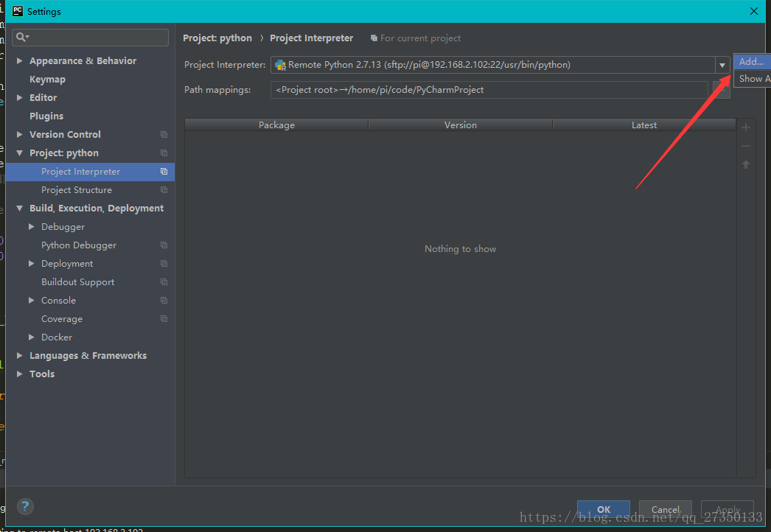Click the Remote Python interpreter icon
The width and height of the screenshot is (771, 532).
tap(280, 65)
